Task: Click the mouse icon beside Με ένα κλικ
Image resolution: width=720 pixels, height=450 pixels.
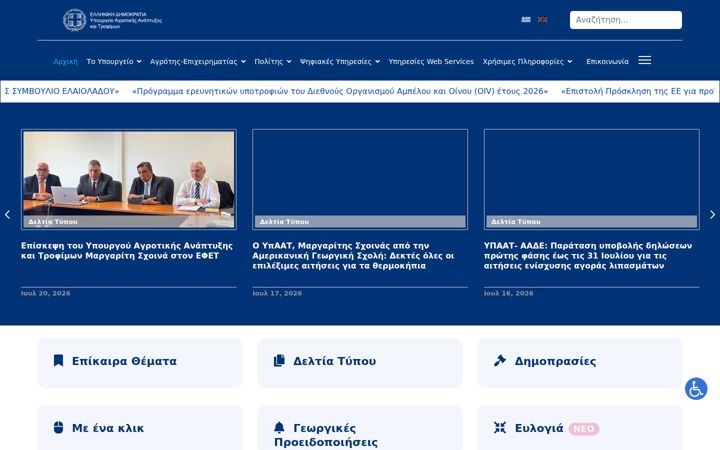Action: [58, 428]
